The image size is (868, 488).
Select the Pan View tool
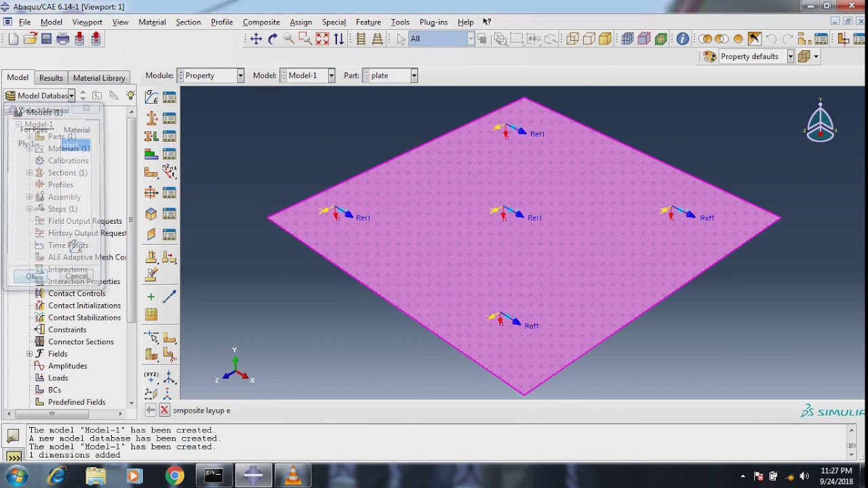click(256, 39)
